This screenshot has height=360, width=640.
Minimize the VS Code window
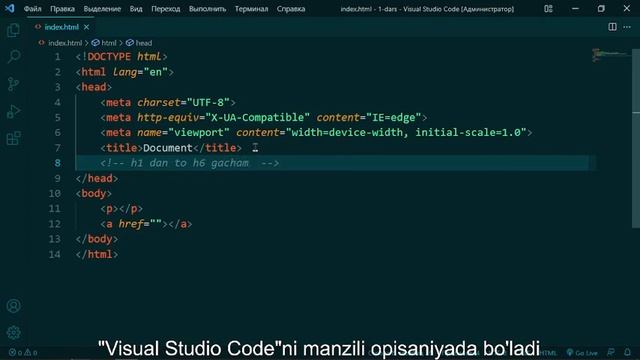[575, 9]
